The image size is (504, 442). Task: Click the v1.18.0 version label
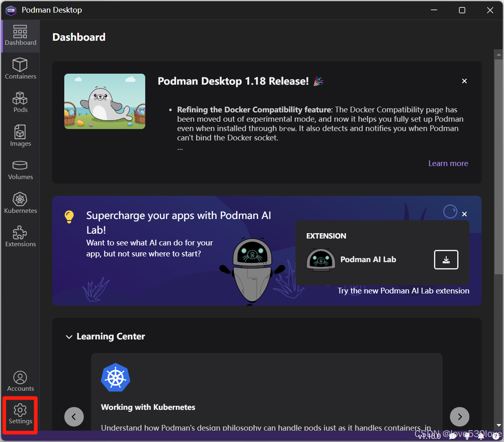point(430,436)
